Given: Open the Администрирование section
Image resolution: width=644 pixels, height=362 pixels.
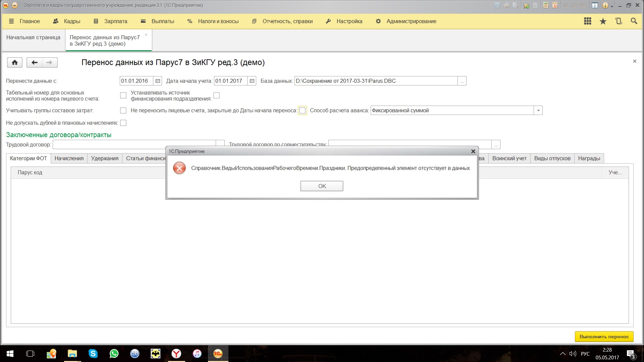Looking at the screenshot, I should [x=406, y=21].
